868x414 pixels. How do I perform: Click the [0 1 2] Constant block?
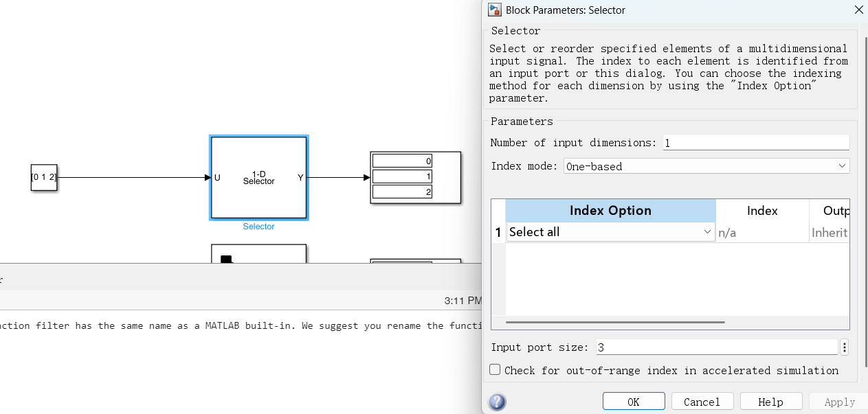pyautogui.click(x=43, y=177)
